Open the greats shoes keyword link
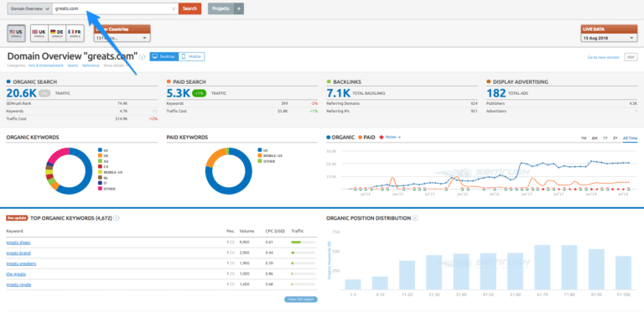The height and width of the screenshot is (313, 644). (x=18, y=243)
